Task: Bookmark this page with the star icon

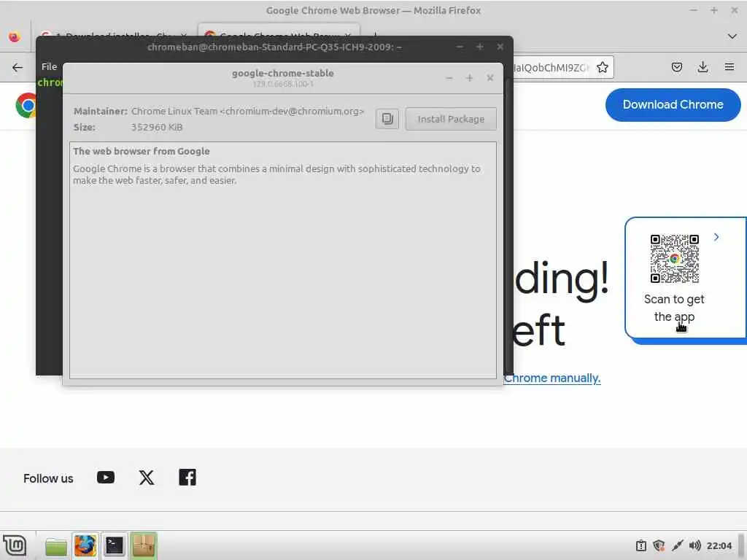Action: click(x=602, y=67)
